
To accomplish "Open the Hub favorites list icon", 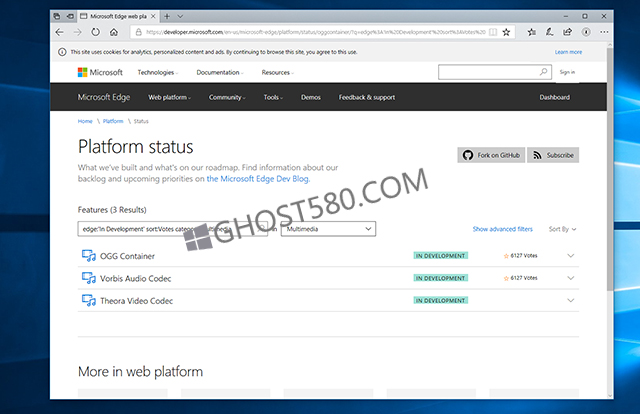I will coord(531,32).
